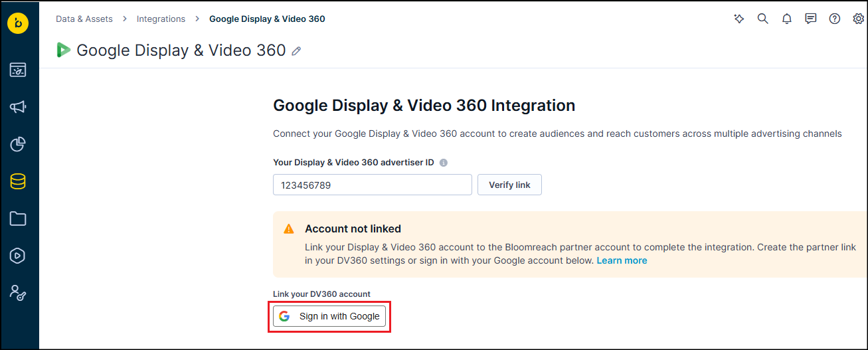Click the warning triangle icon
Screen dimensions: 868x350
tap(288, 229)
